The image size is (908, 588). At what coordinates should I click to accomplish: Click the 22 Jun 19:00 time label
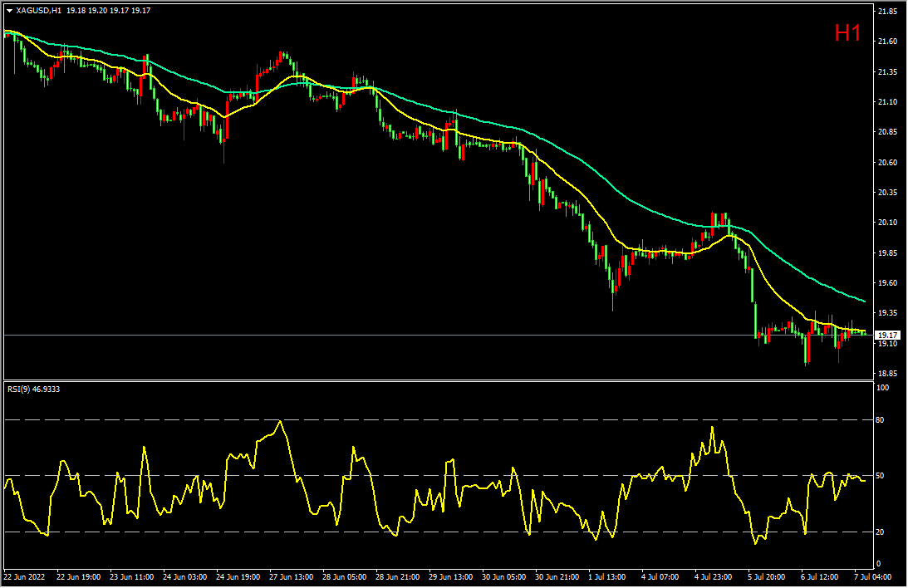pyautogui.click(x=79, y=577)
